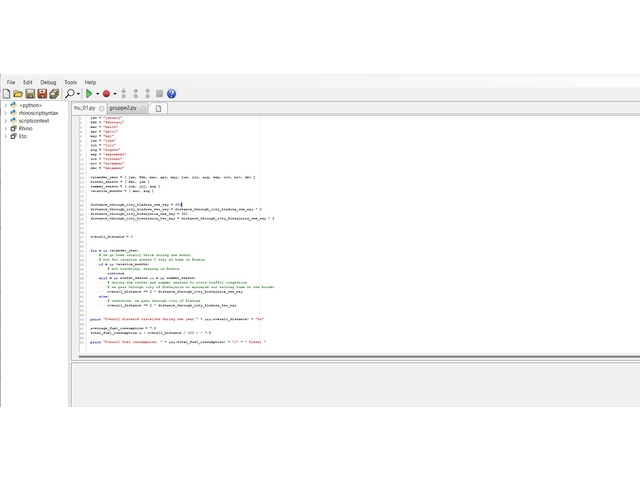
Task: Close the hu_01.py tab
Action: coord(102,108)
